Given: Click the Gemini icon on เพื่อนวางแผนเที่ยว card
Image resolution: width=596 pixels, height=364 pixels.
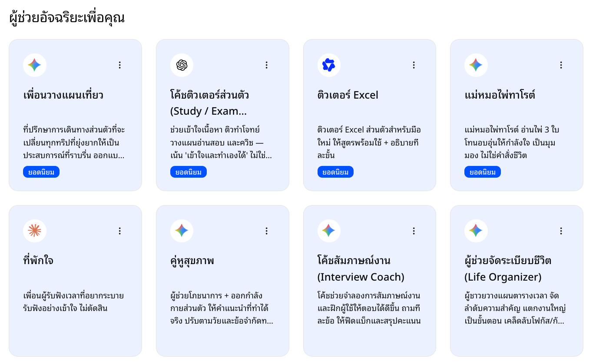Looking at the screenshot, I should (35, 65).
